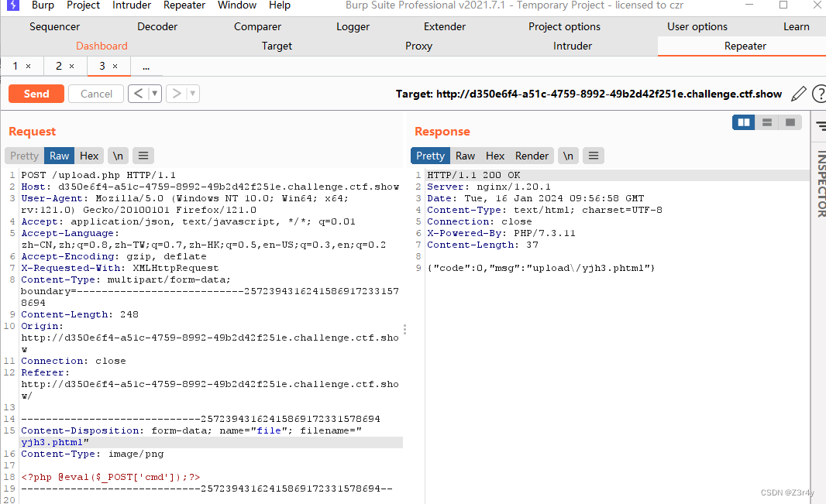This screenshot has width=826, height=504.
Task: Go back with history previous arrow
Action: (x=138, y=94)
